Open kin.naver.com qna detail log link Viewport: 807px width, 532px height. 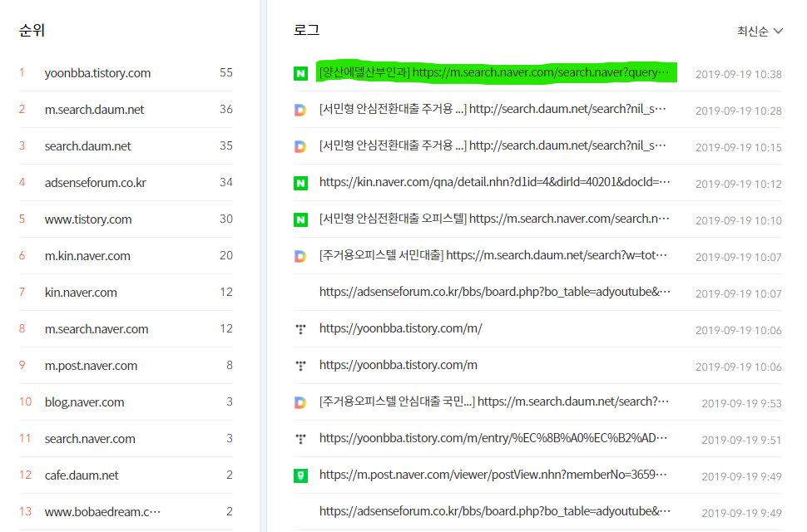[494, 182]
